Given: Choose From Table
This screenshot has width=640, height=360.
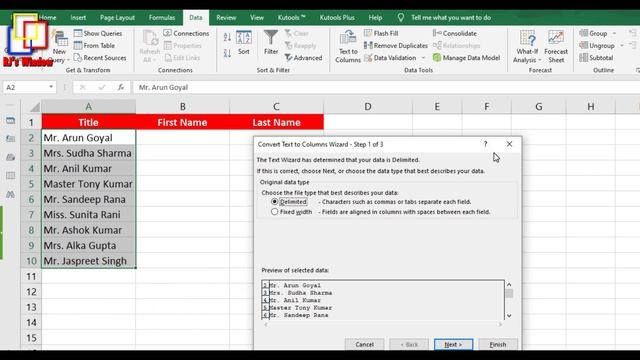Looking at the screenshot, I should (x=94, y=46).
